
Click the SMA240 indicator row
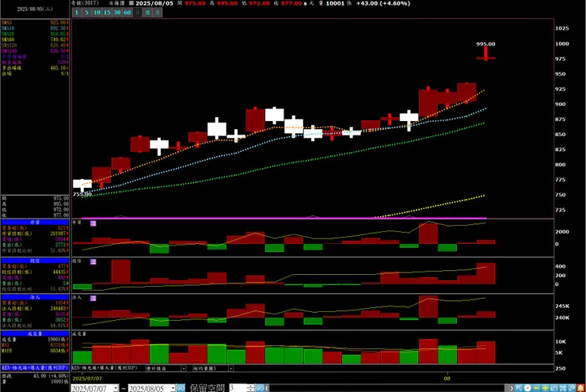pyautogui.click(x=35, y=51)
